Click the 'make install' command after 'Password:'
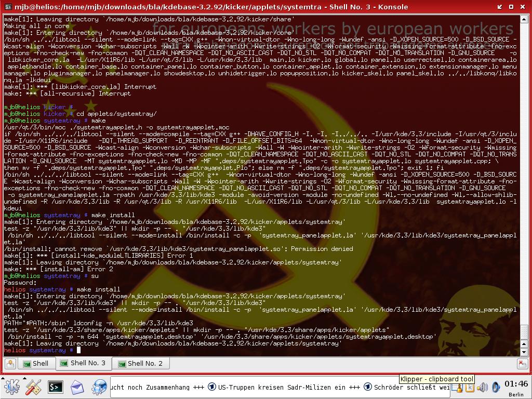The width and height of the screenshot is (532, 399). [x=98, y=289]
